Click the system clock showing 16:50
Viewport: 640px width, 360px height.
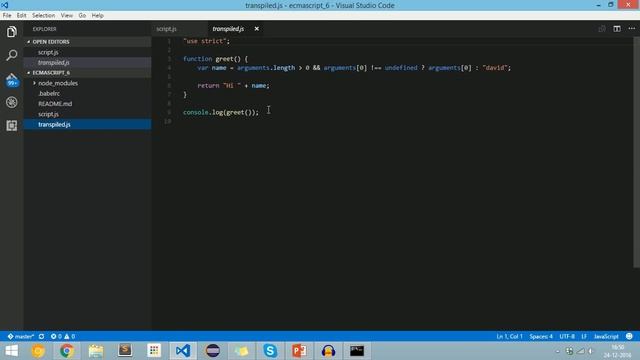point(618,347)
